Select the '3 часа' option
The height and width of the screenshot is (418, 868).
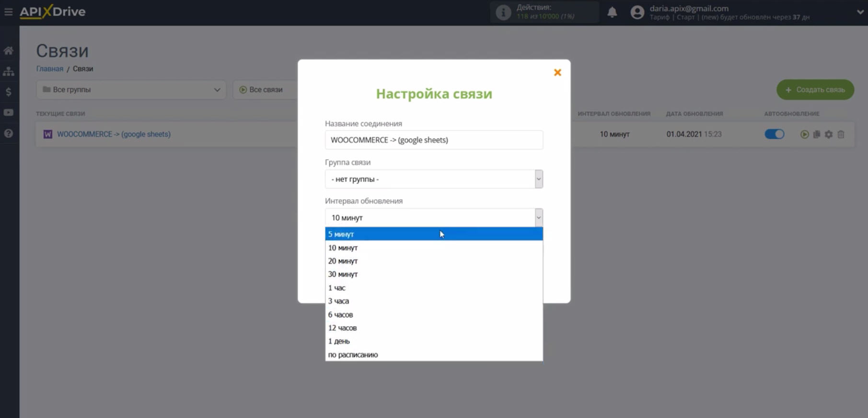pos(434,301)
